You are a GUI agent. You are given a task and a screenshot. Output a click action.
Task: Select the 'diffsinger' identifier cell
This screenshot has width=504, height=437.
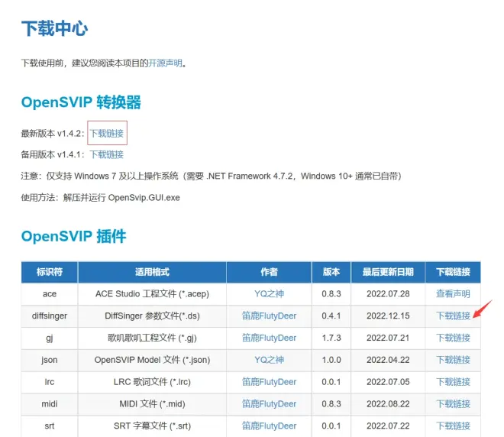tap(50, 316)
